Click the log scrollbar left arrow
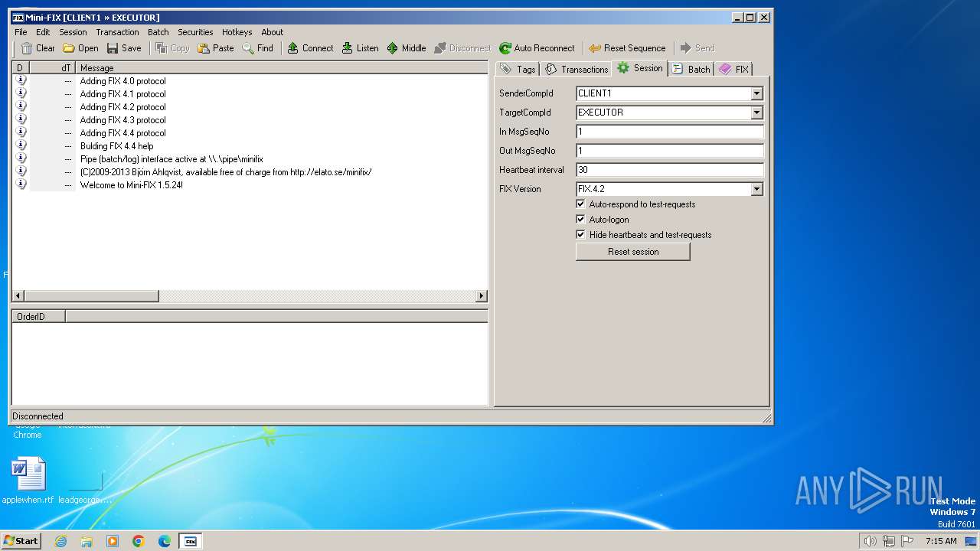This screenshot has width=980, height=551. pos(18,296)
